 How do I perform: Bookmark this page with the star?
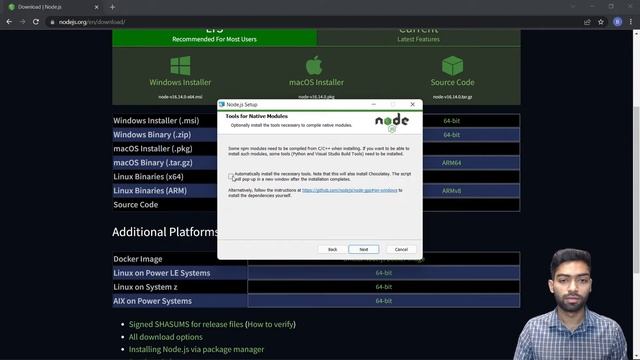coord(601,22)
